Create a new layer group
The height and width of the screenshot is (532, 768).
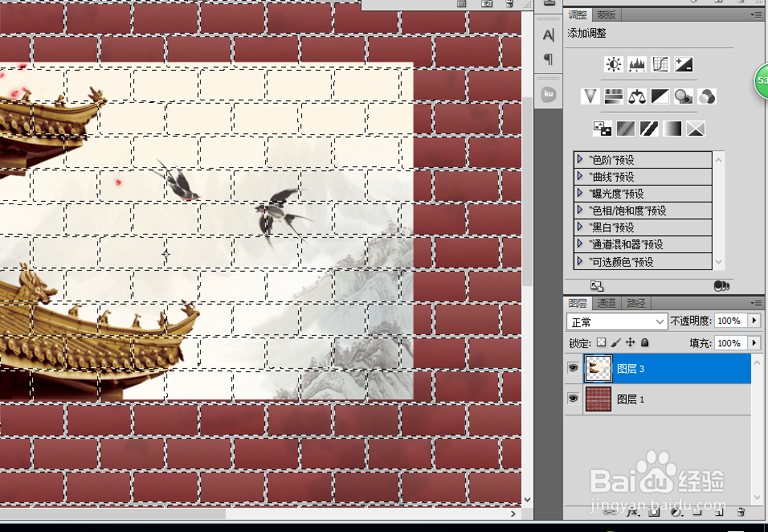pyautogui.click(x=697, y=513)
